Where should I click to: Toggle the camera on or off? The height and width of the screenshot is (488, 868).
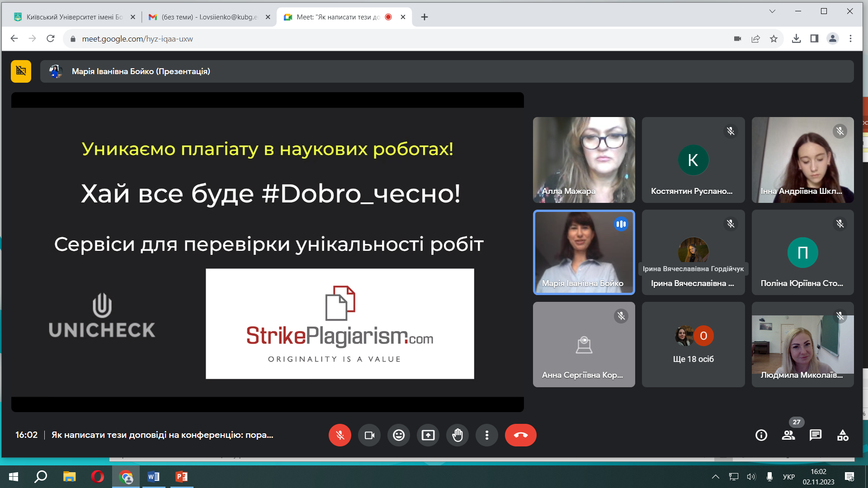coord(369,435)
